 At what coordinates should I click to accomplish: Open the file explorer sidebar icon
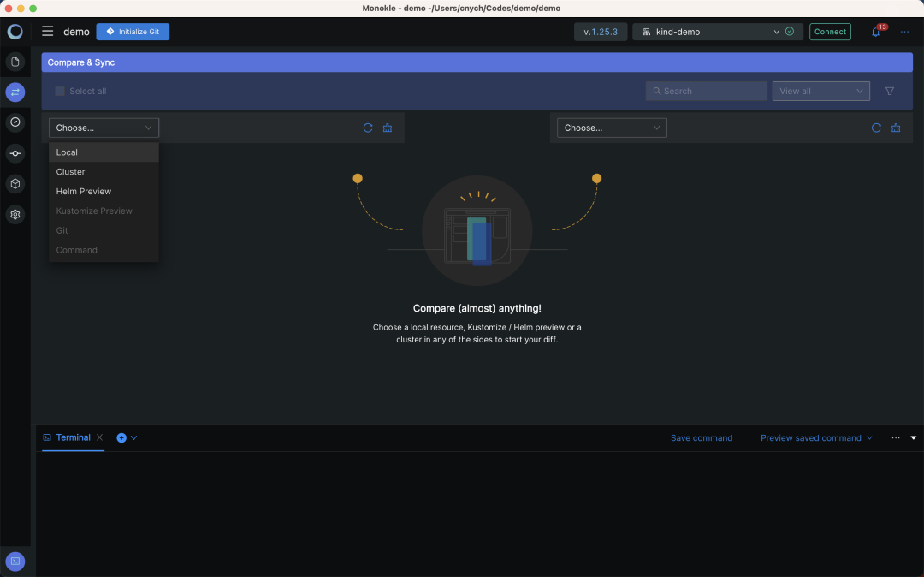coord(15,62)
